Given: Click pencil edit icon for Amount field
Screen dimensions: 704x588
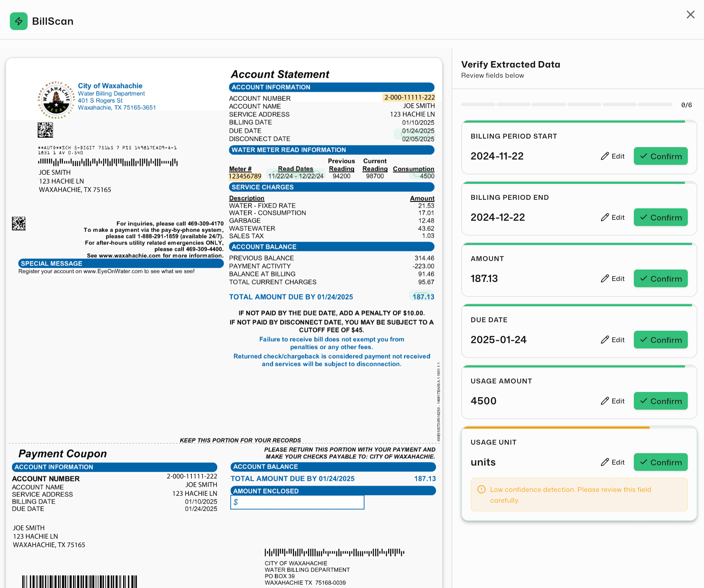Looking at the screenshot, I should (604, 278).
